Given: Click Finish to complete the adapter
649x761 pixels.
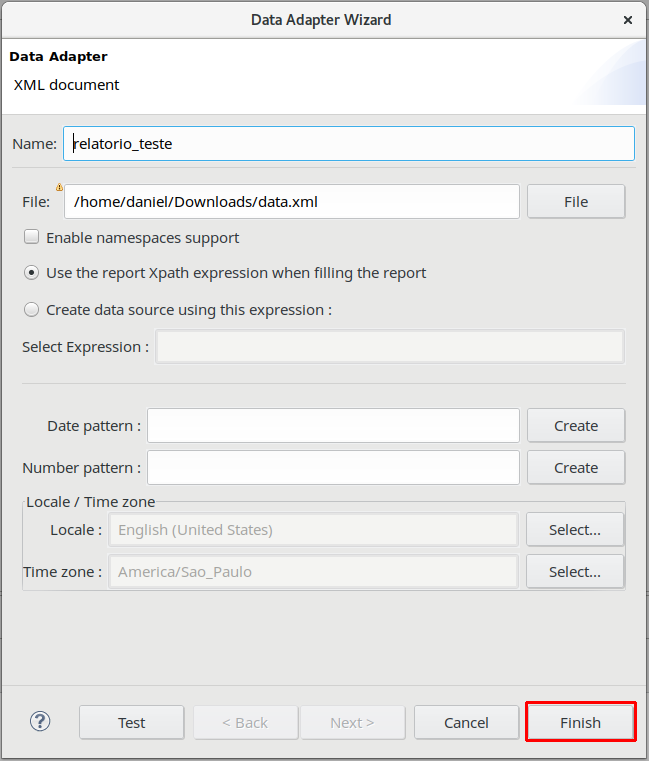Looking at the screenshot, I should (580, 722).
